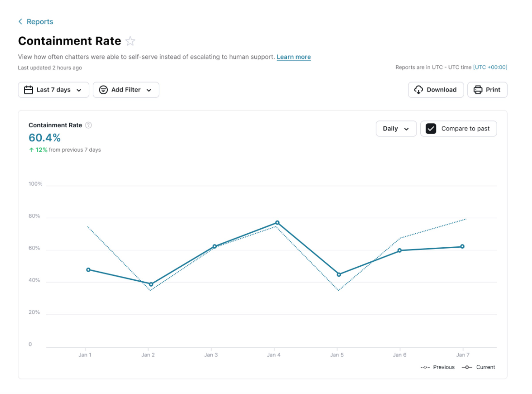
Task: Expand the Daily interval dropdown
Action: pyautogui.click(x=396, y=129)
